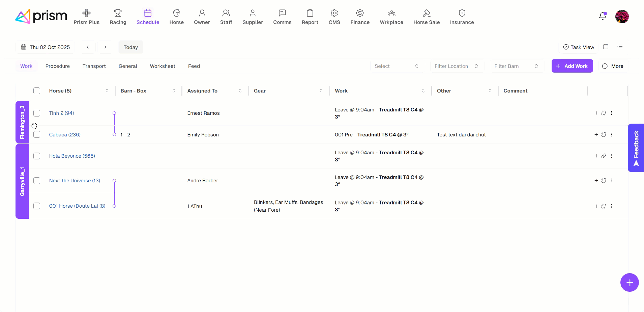The height and width of the screenshot is (312, 644).
Task: Click the link icon on Hola Beyonce row
Action: coord(604,156)
